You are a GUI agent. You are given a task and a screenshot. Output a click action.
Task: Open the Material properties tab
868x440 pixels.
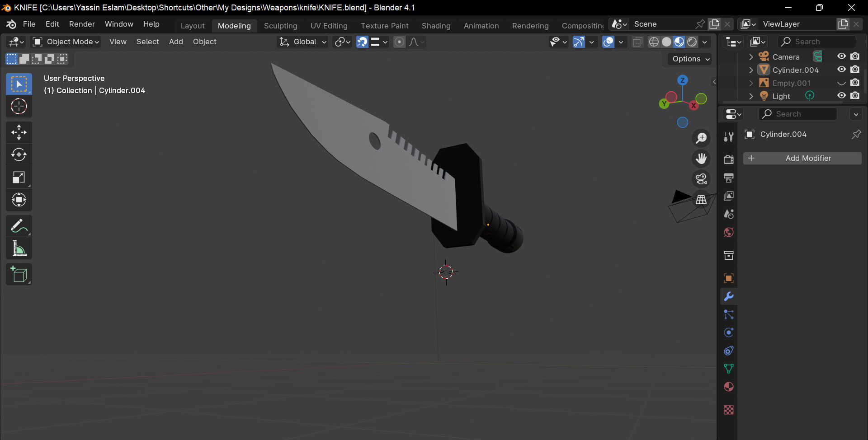click(x=729, y=387)
